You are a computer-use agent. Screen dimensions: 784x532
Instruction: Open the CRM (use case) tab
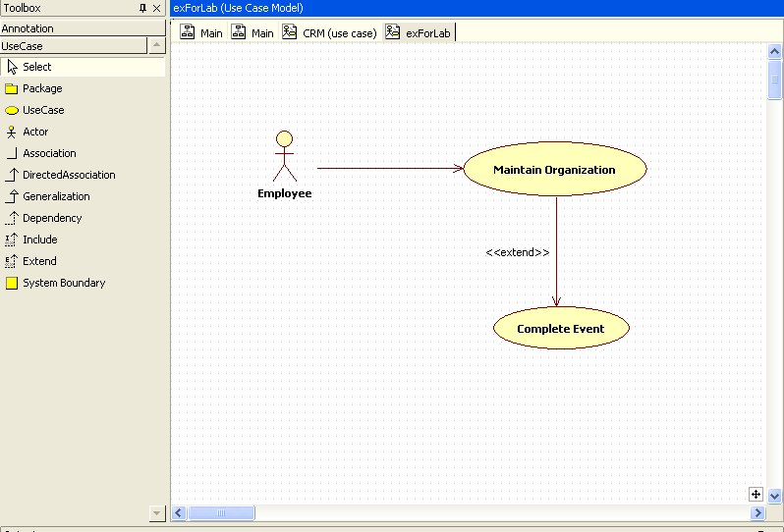pos(329,33)
